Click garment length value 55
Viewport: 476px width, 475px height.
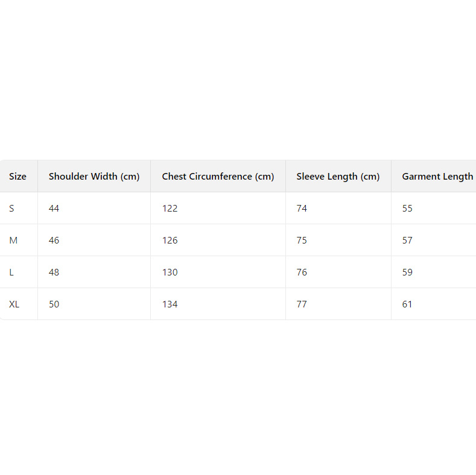tap(407, 209)
